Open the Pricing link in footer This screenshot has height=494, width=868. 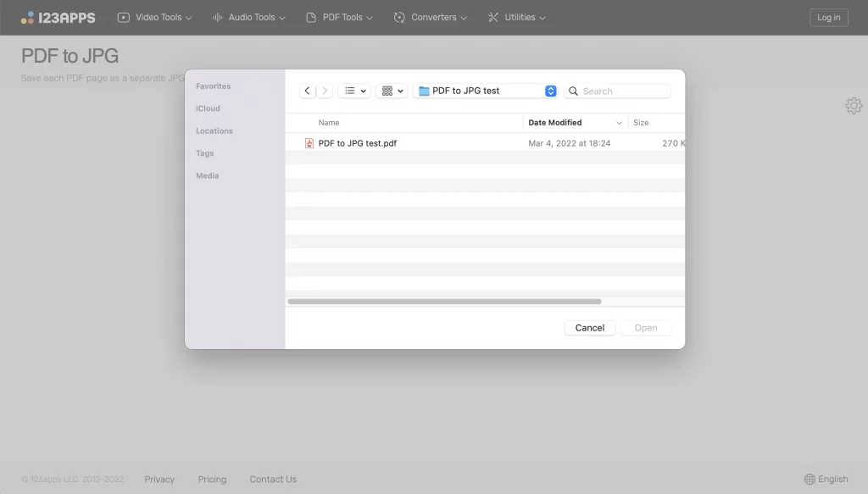pyautogui.click(x=212, y=479)
